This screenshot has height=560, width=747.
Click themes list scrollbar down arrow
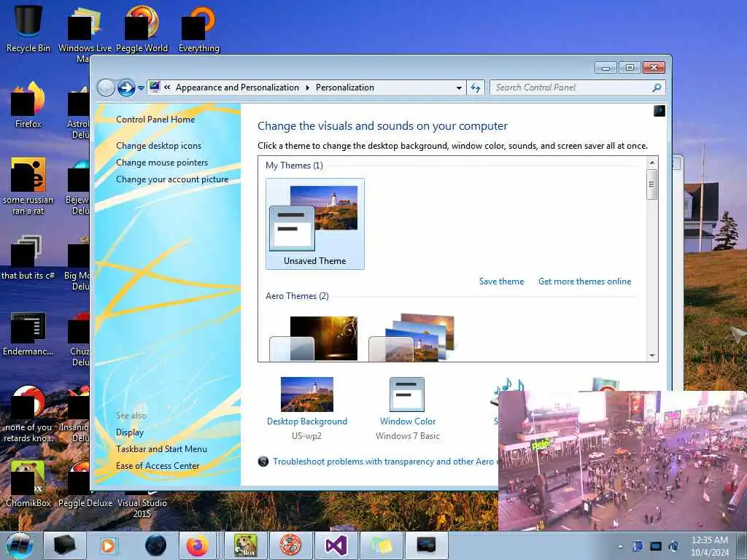[652, 356]
